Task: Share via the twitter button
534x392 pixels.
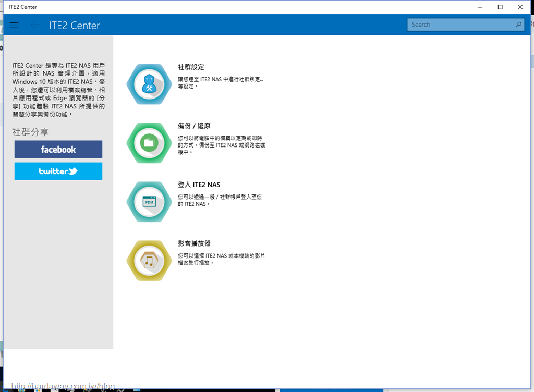Action: [58, 171]
